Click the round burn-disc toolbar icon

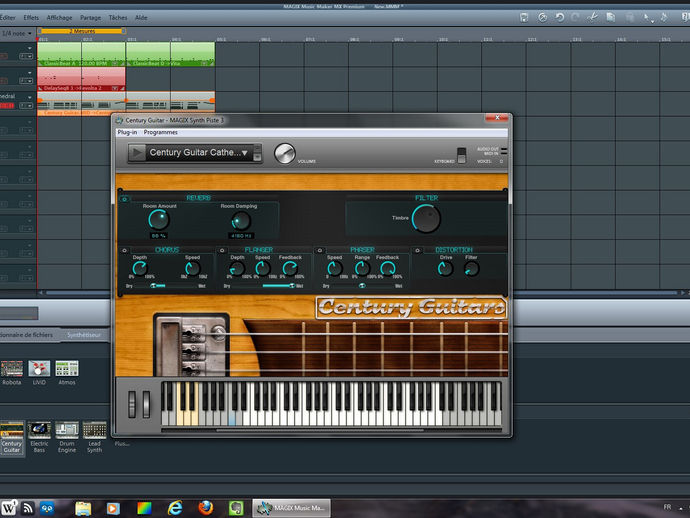pos(543,18)
